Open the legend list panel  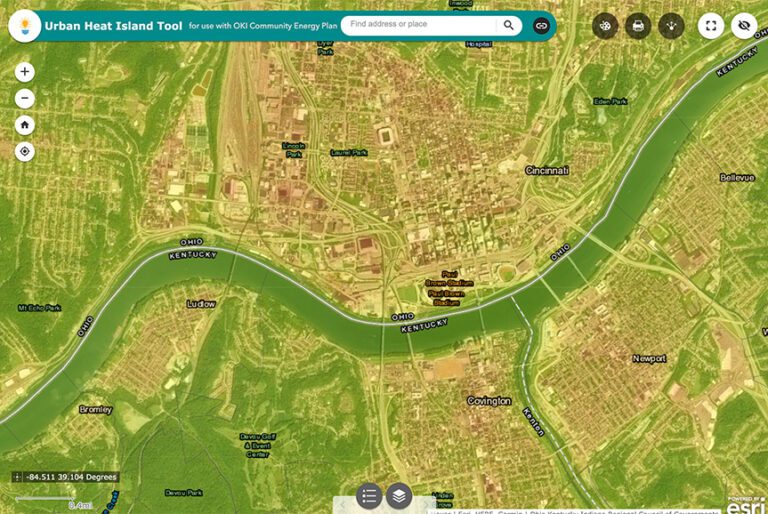pyautogui.click(x=369, y=495)
